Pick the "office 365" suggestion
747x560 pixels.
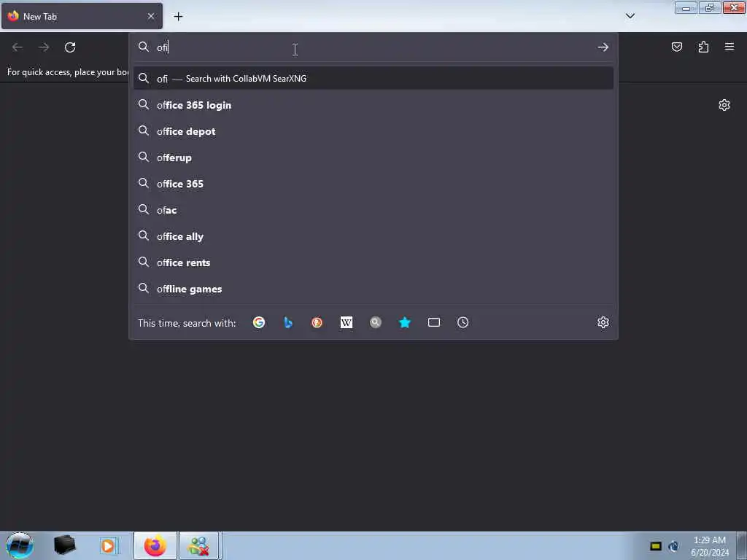pos(373,184)
